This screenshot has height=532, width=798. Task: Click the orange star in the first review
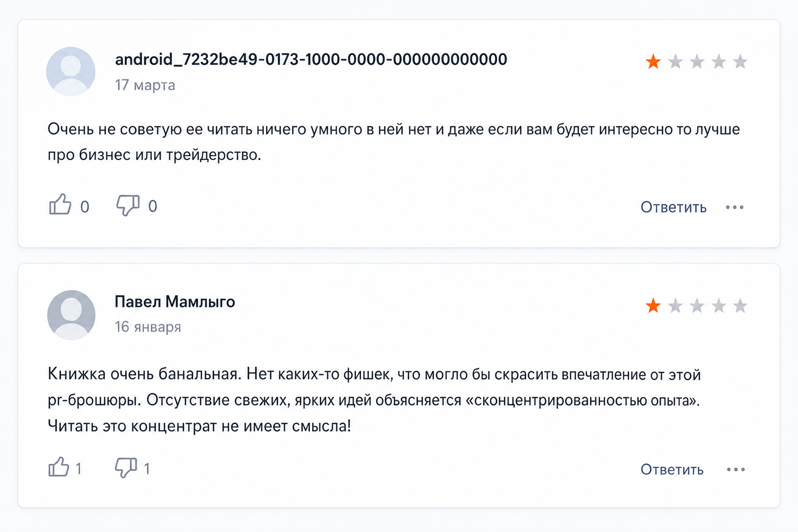click(653, 62)
